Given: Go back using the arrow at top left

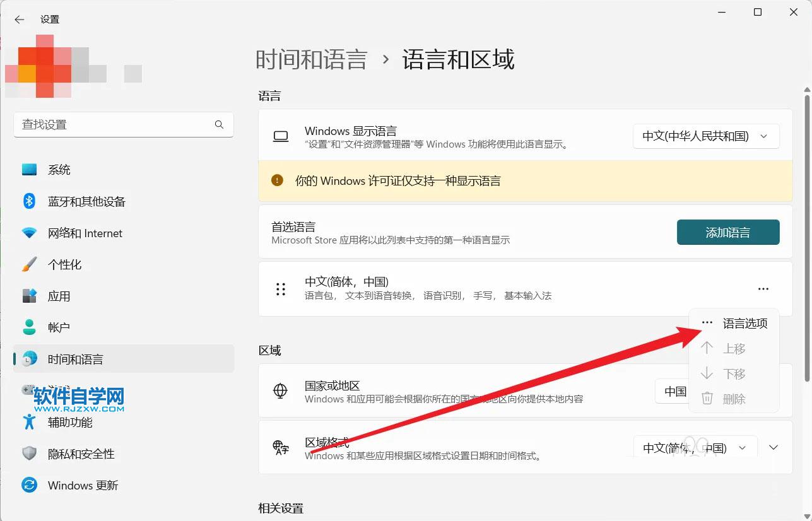Looking at the screenshot, I should [x=19, y=20].
